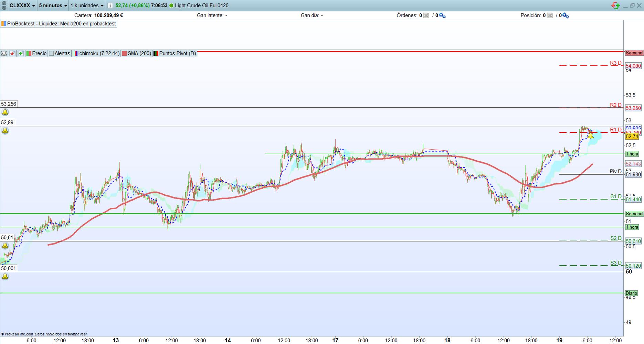Click the green Semanal level label

(x=634, y=214)
